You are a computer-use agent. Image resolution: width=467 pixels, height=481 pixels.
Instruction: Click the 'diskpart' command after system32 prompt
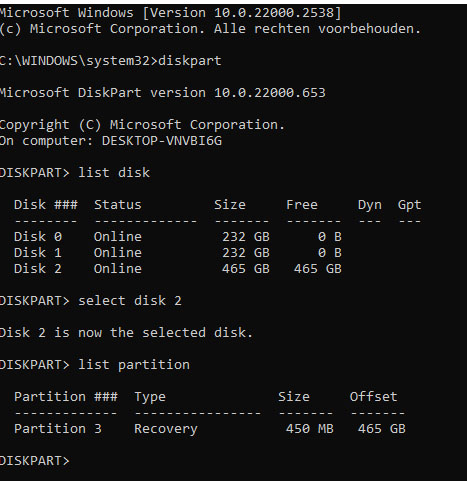(190, 61)
